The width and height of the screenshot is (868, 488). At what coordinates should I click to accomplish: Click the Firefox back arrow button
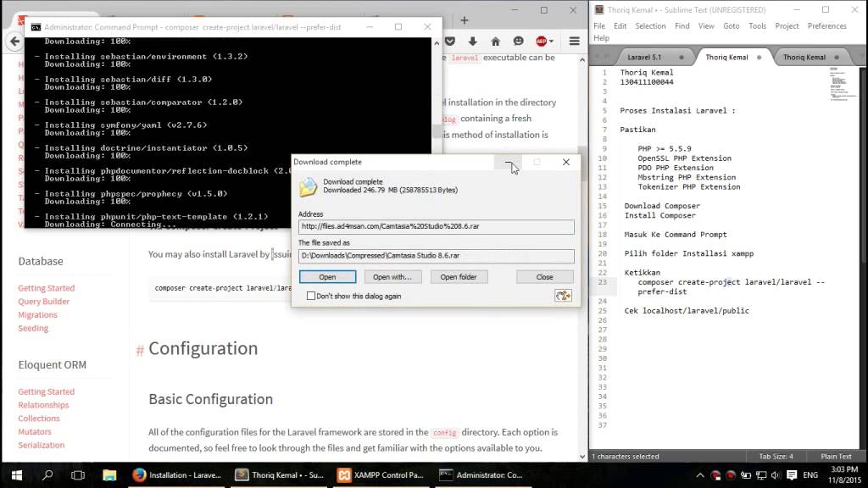pos(14,41)
